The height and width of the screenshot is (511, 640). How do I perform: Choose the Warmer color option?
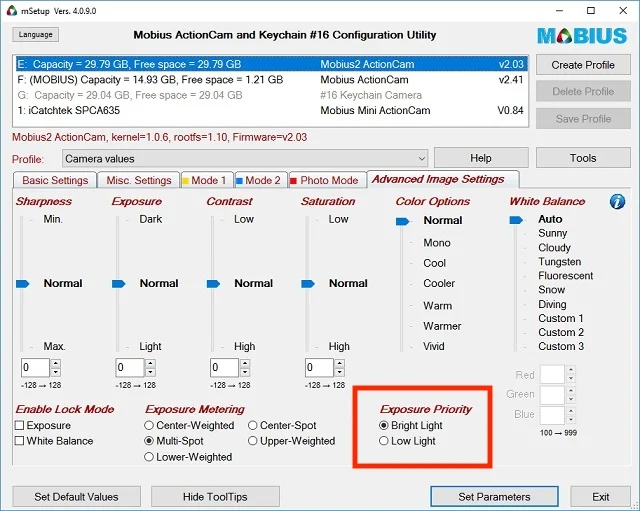(442, 326)
